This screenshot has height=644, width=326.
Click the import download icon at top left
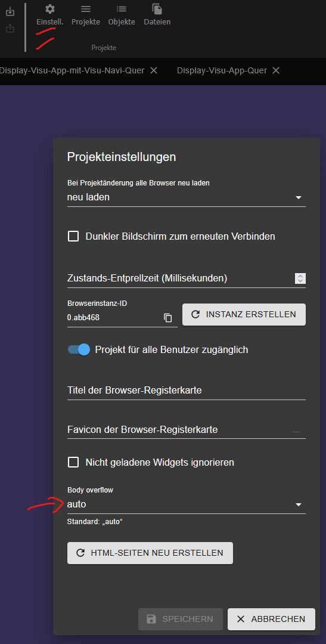10,12
